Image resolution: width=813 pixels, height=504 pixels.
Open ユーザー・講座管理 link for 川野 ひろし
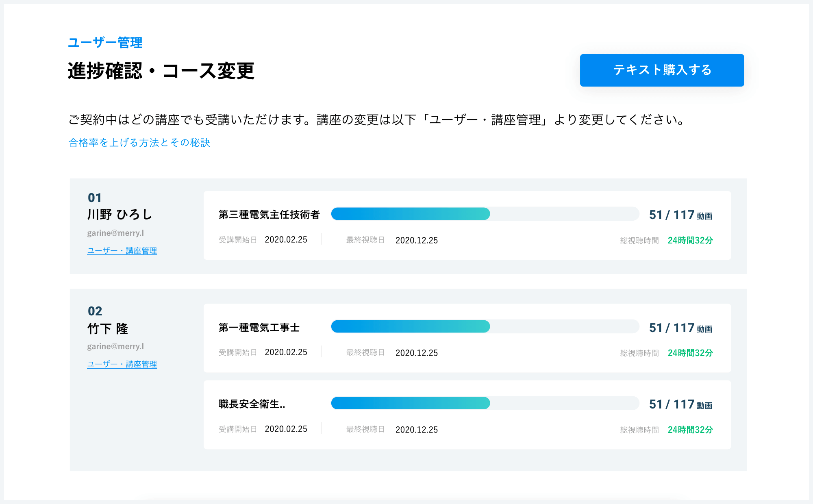(122, 251)
